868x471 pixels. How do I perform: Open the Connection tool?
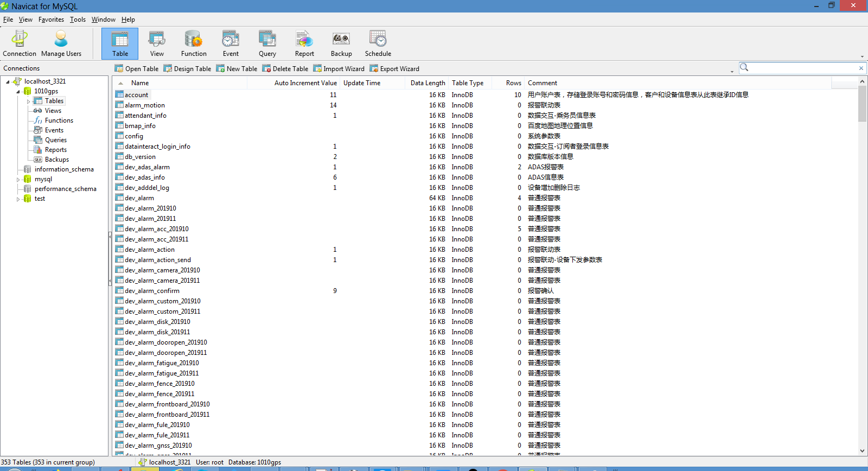click(x=20, y=43)
